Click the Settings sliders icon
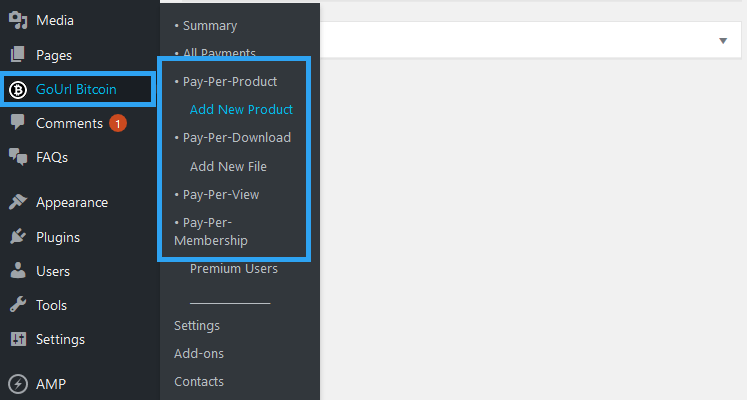747x400 pixels. 18,339
